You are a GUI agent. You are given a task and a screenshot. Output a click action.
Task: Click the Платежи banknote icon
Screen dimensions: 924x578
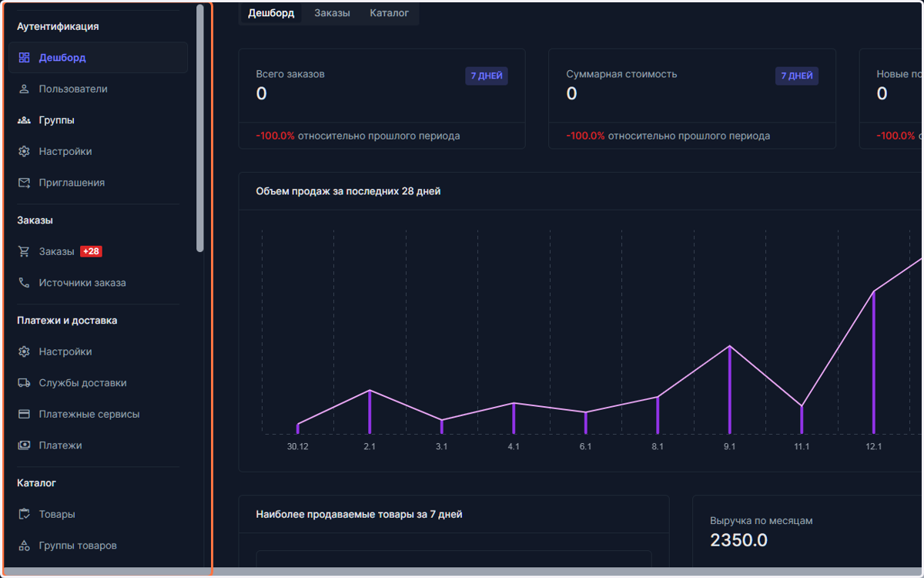tap(24, 445)
